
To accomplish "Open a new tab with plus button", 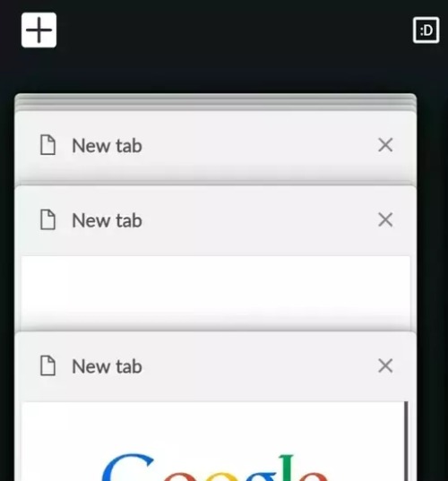I will (x=39, y=30).
